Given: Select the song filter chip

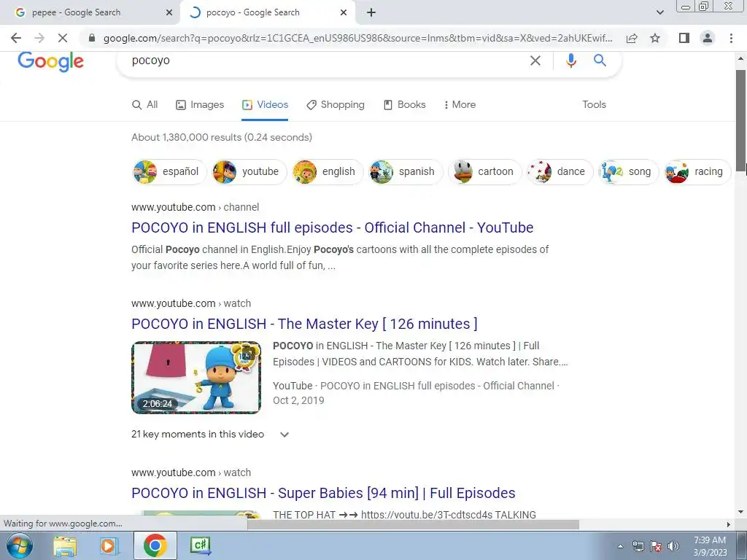Looking at the screenshot, I should tap(628, 171).
